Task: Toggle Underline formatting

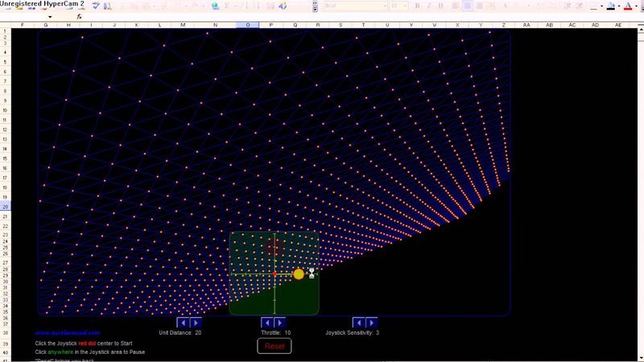Action: click(440, 6)
